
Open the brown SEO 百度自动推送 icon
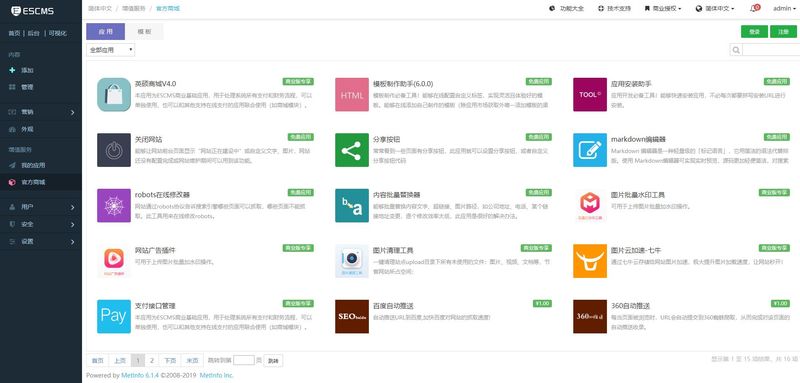coord(352,316)
